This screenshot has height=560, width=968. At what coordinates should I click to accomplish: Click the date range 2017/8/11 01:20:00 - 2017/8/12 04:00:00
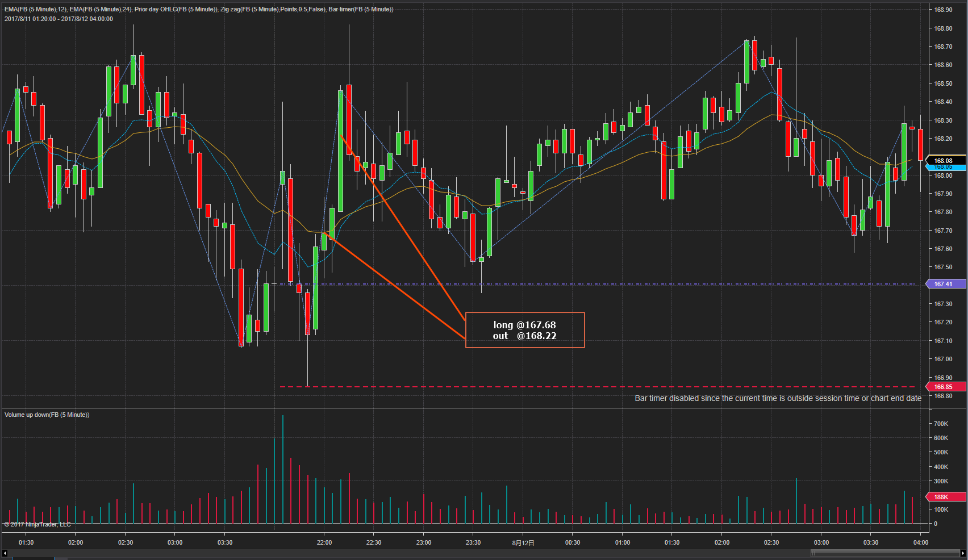pos(59,19)
